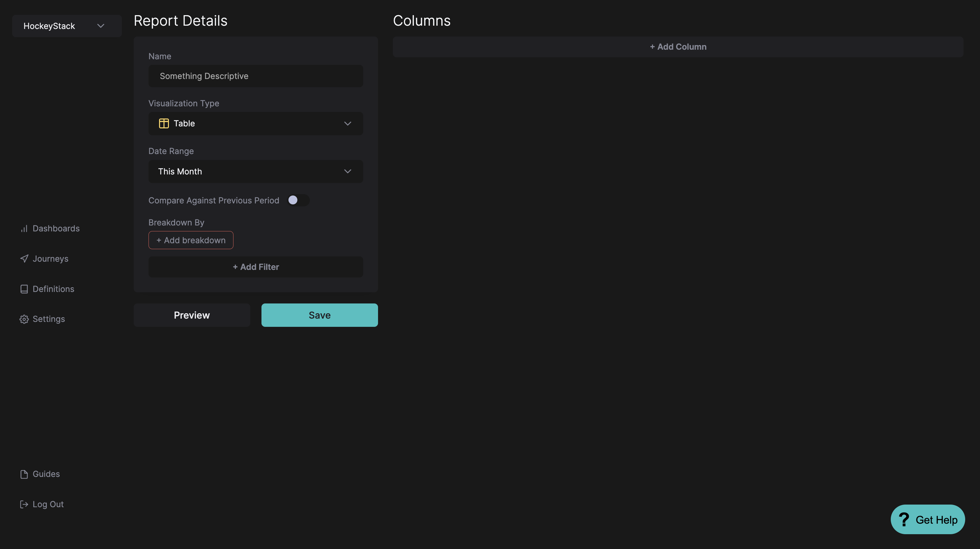Click the Log Out arrow icon
980x549 pixels.
24,504
